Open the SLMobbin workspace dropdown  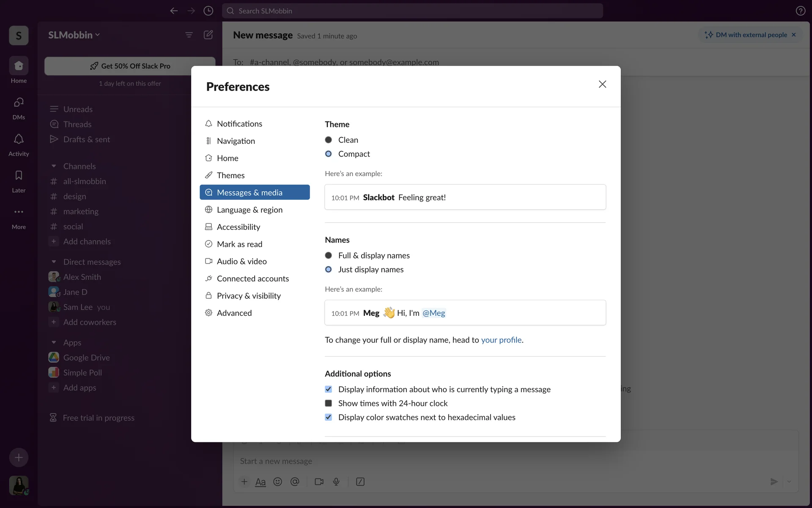point(74,35)
